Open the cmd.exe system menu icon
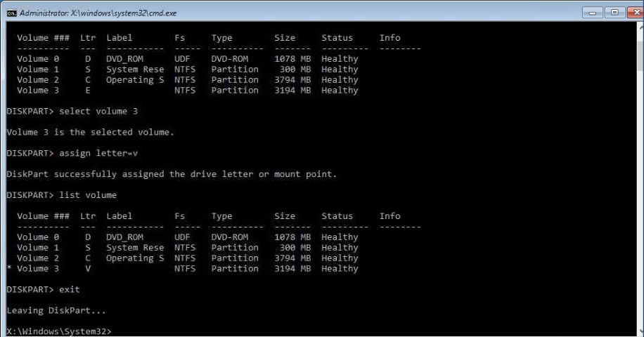The width and height of the screenshot is (644, 337). coord(12,13)
